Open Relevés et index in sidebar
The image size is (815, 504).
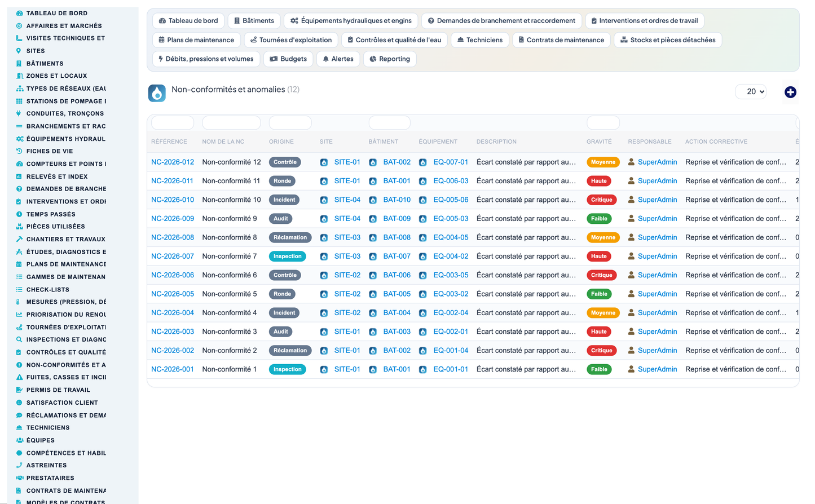57,176
